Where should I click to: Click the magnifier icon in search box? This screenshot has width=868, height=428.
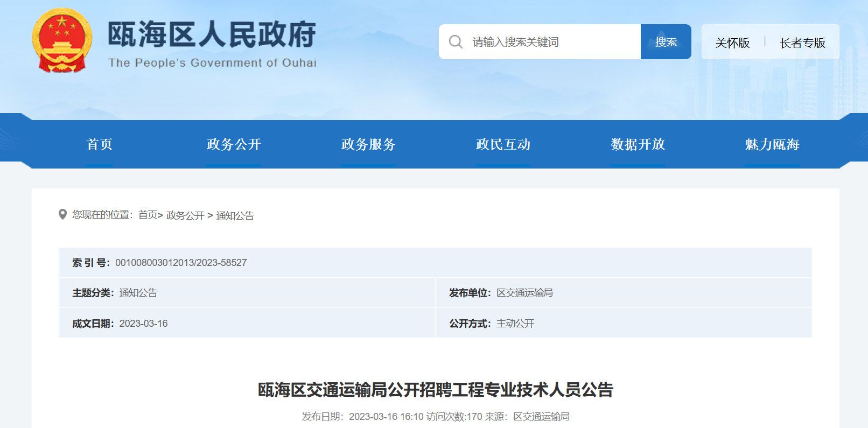(x=456, y=42)
